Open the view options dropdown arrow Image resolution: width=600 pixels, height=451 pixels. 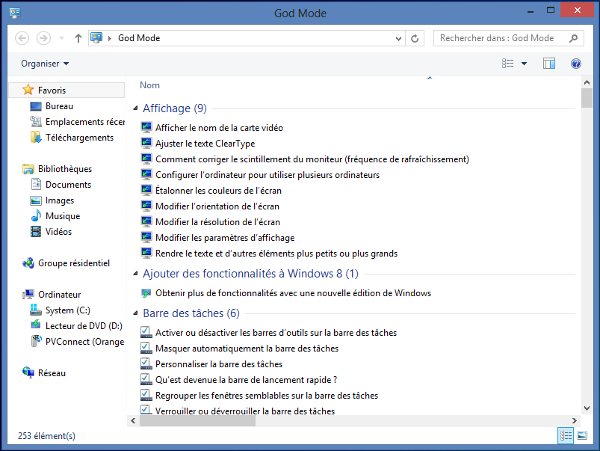[524, 64]
